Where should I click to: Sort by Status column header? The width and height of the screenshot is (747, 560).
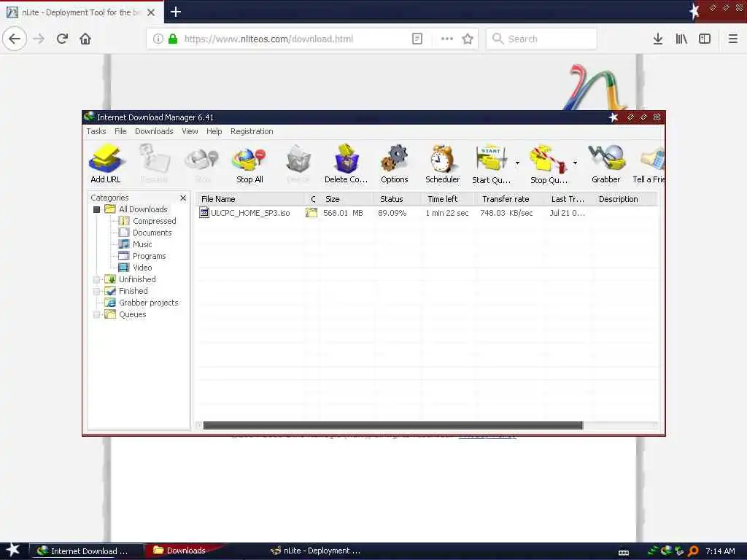click(398, 199)
